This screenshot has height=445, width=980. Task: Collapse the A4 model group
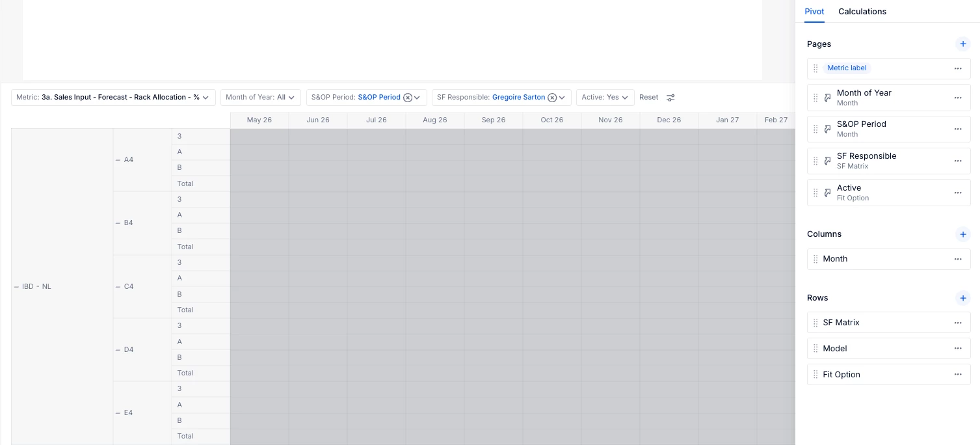tap(118, 160)
